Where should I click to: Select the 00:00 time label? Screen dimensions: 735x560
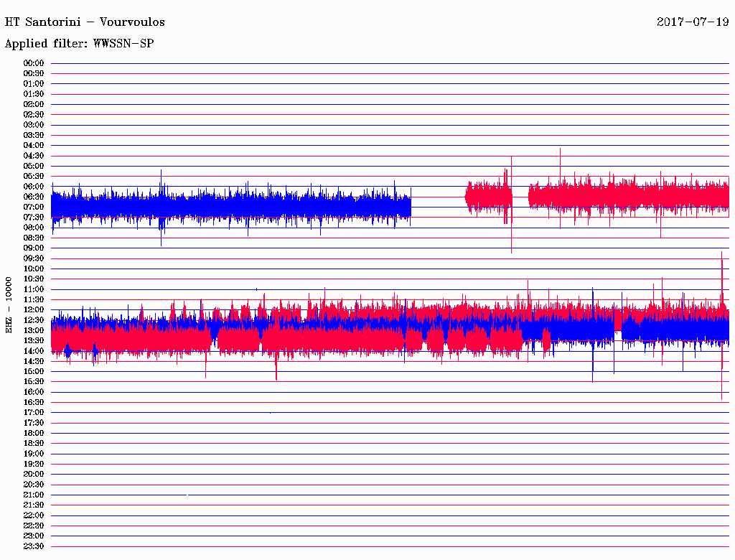[x=34, y=63]
